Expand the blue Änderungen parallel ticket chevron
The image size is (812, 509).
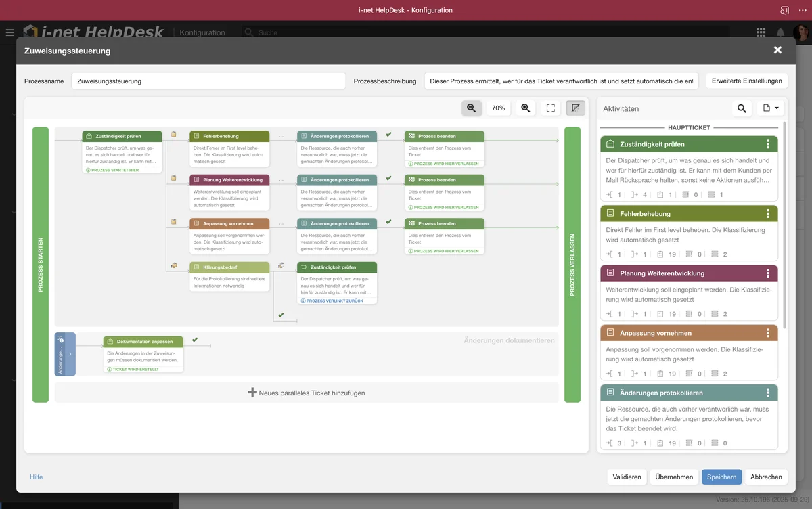70,354
